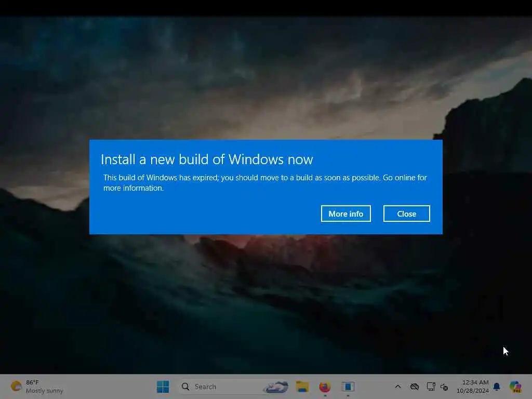This screenshot has width=532, height=399.
Task: Click the taskbar Search box
Action: point(234,387)
